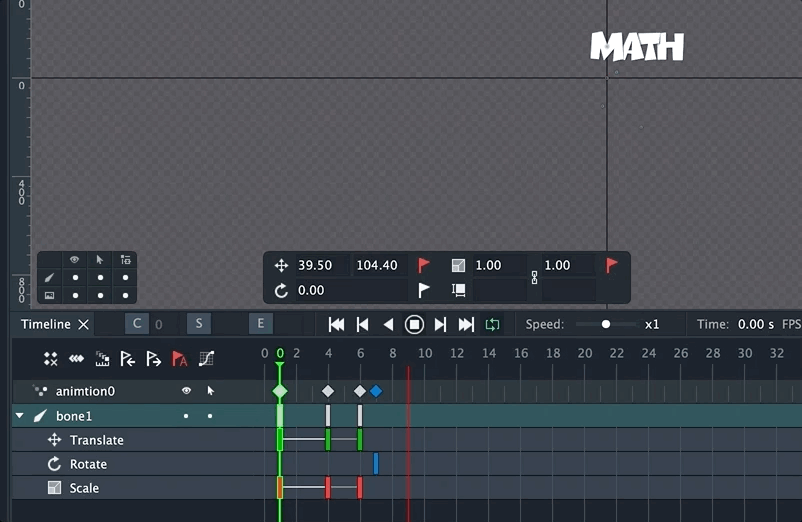The image size is (802, 522).
Task: Collapse the bone1 timeline row
Action: click(x=20, y=416)
